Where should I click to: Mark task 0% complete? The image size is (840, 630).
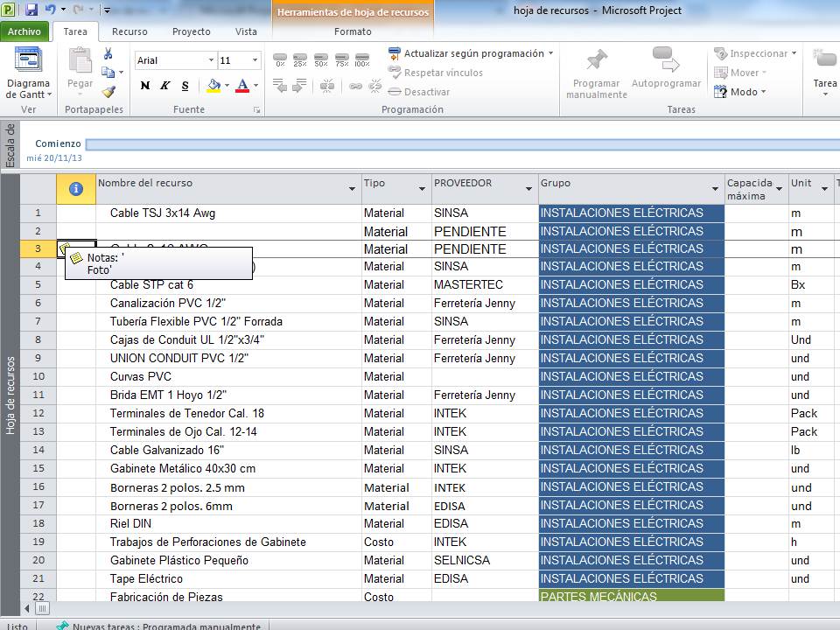tap(280, 60)
